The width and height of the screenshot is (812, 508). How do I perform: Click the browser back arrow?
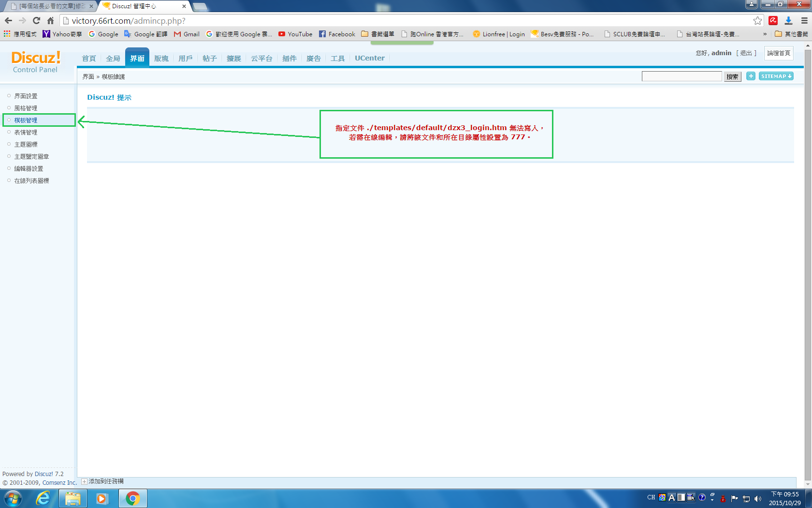(x=8, y=21)
